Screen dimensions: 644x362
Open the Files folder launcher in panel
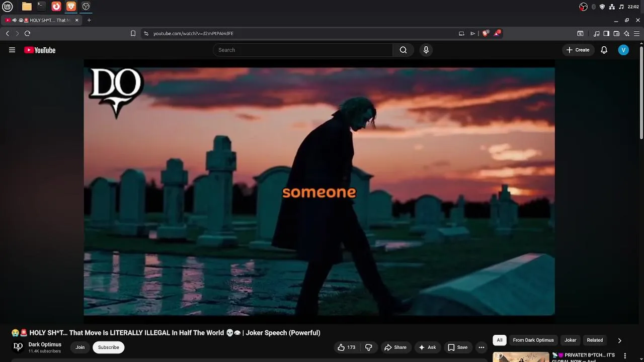tap(27, 7)
